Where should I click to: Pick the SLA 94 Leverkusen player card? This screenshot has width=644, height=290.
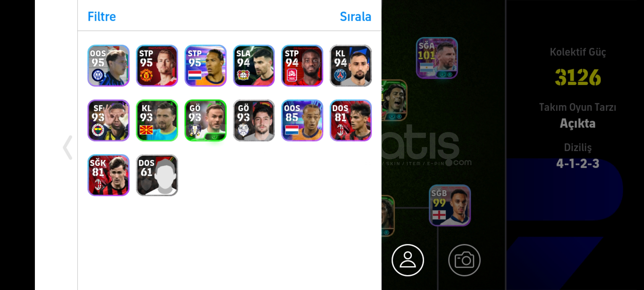[x=254, y=66]
